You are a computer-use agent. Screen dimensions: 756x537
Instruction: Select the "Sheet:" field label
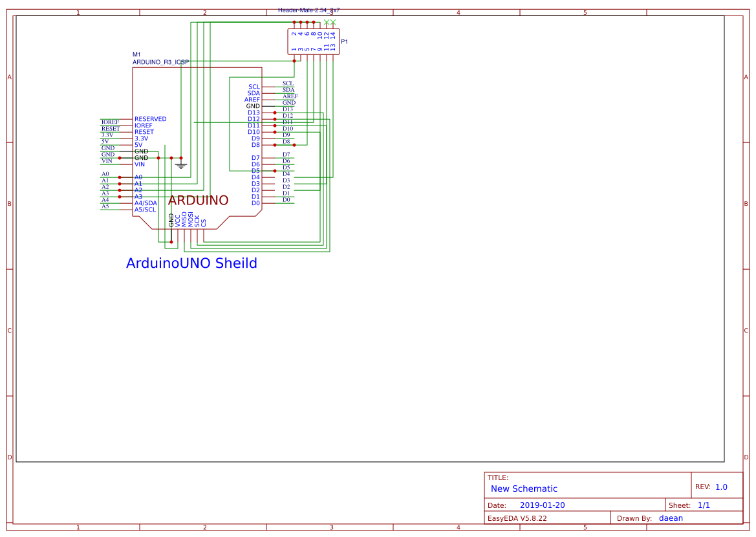[680, 506]
